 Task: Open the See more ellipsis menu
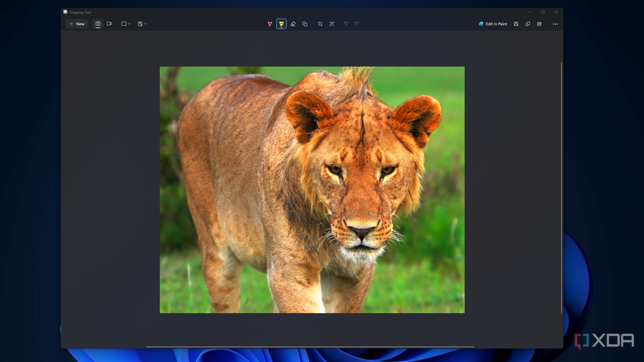(x=555, y=24)
